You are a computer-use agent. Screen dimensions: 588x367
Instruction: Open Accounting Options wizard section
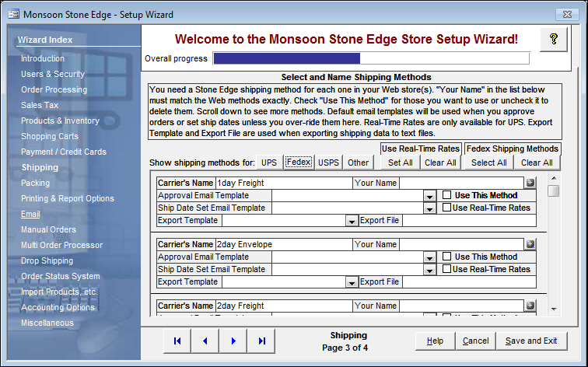pos(58,307)
